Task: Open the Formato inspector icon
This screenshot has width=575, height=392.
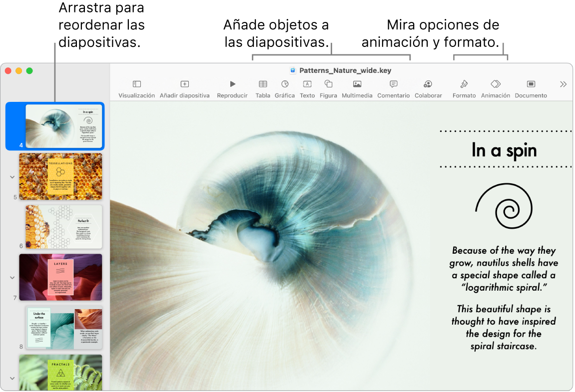Action: click(x=464, y=88)
